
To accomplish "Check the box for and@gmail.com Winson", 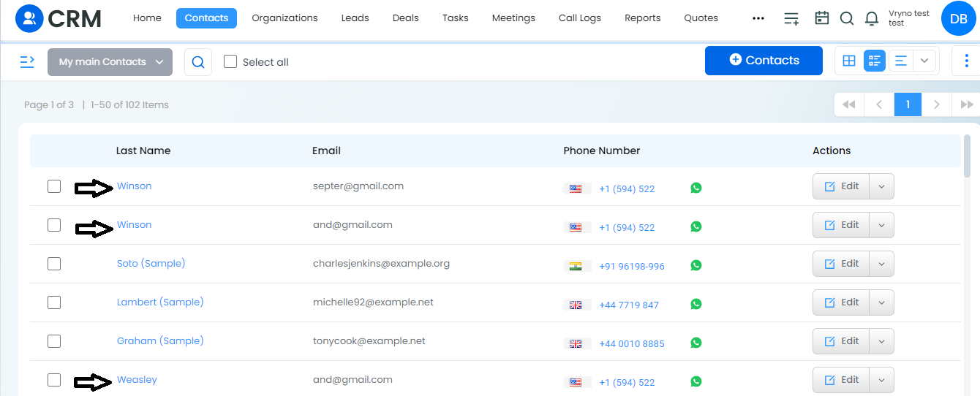I will (x=54, y=225).
